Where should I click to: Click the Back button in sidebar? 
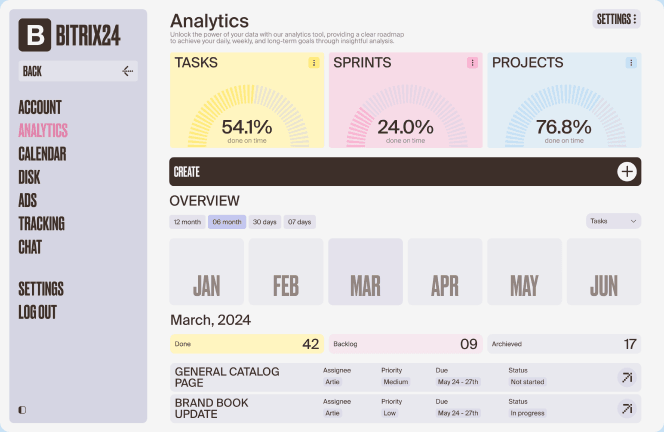point(78,71)
